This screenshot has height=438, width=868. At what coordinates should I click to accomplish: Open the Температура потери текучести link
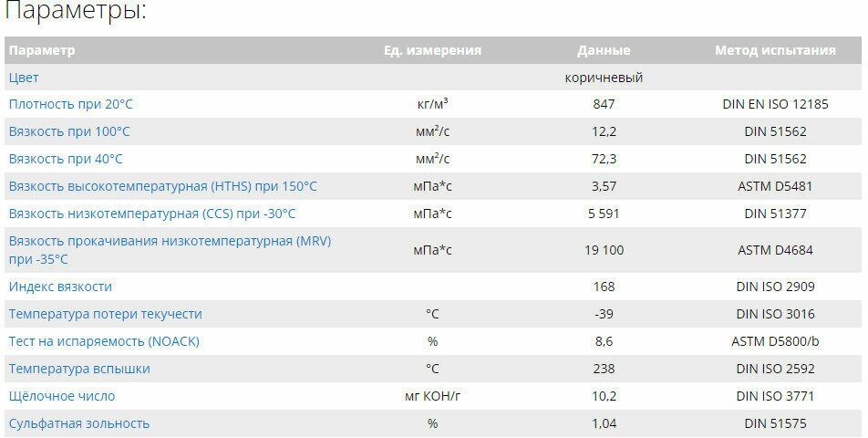(x=105, y=314)
